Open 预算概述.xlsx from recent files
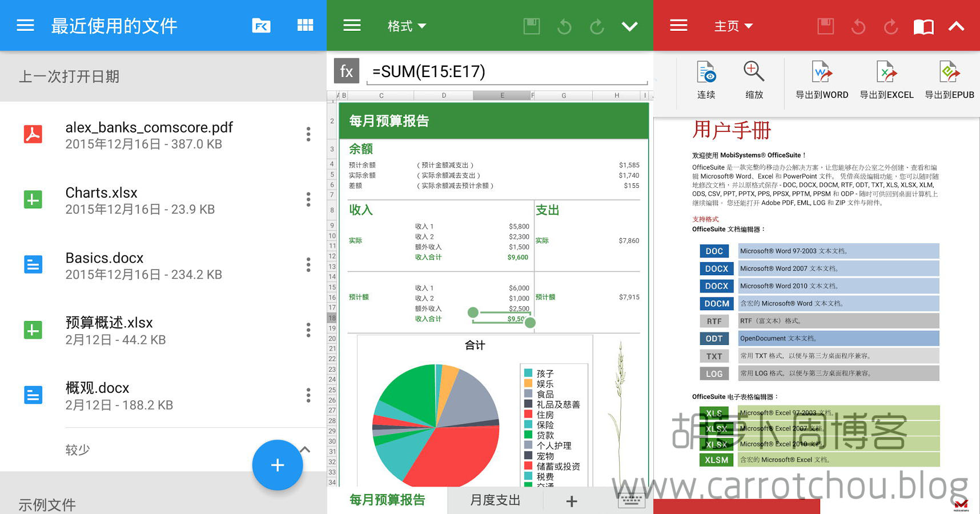Screen dimensions: 980x514 [x=163, y=330]
